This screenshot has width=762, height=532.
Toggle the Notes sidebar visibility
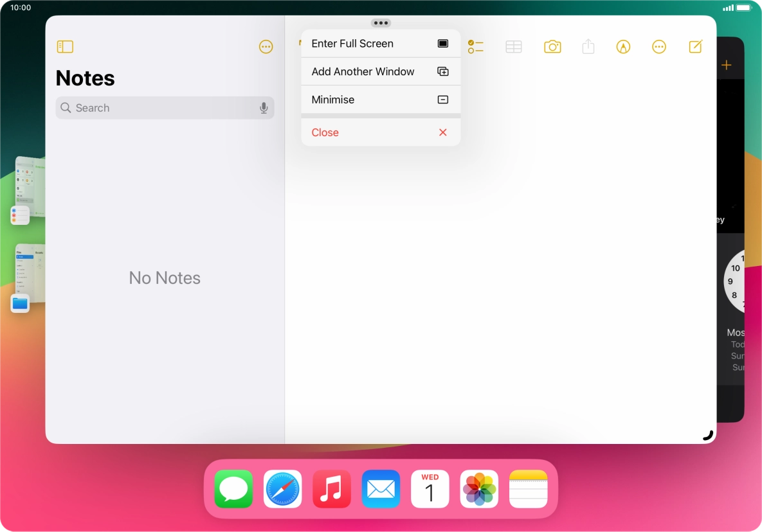pos(65,46)
